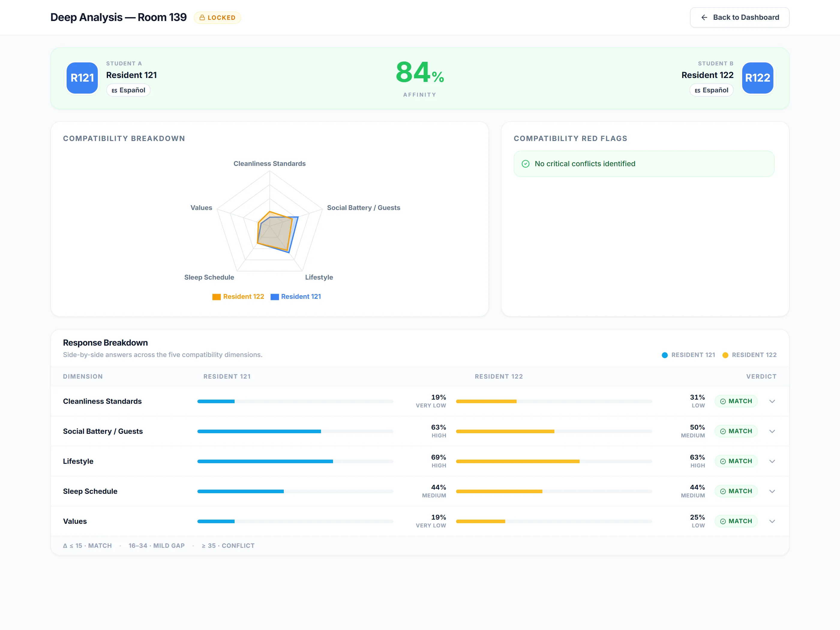
Task: Click Resident 121 Lifestyle progress bar
Action: (295, 461)
